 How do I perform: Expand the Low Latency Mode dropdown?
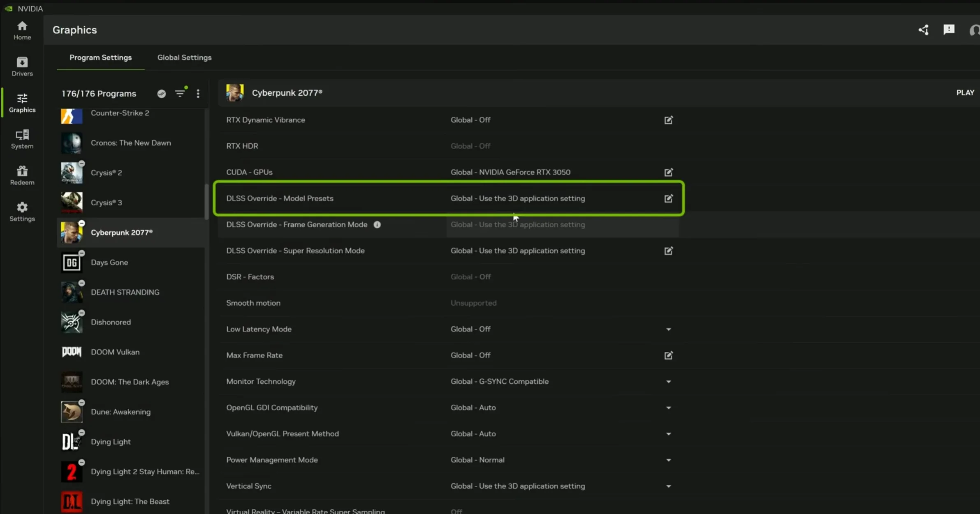pos(668,329)
